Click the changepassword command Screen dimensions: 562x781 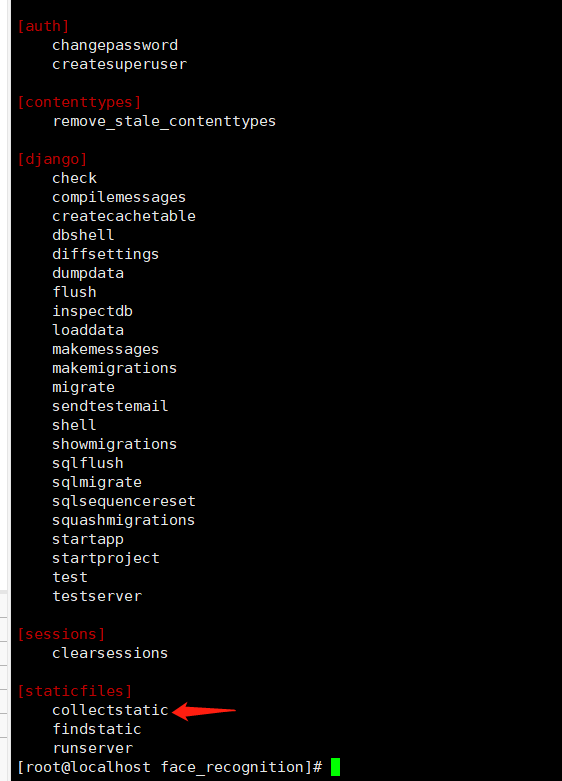[115, 45]
